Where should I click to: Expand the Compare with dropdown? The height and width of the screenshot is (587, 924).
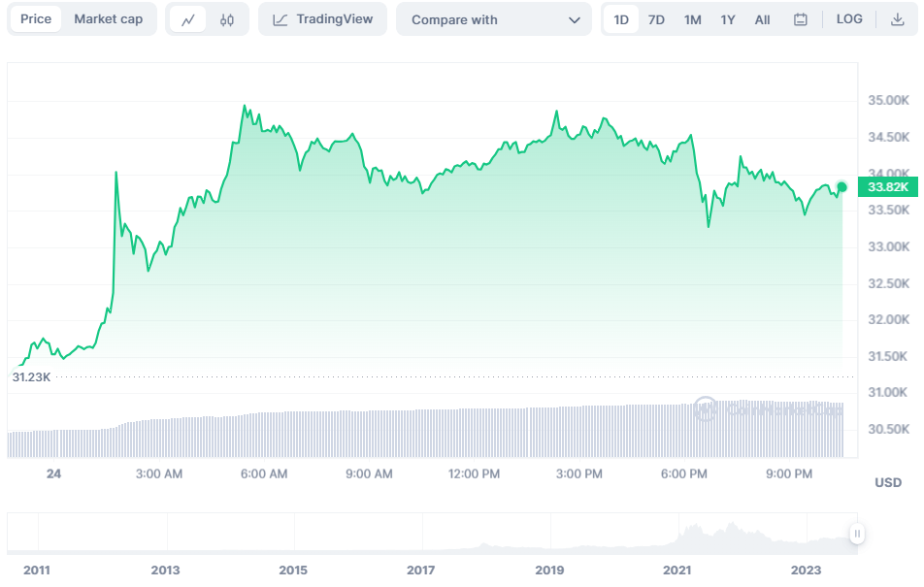[493, 19]
